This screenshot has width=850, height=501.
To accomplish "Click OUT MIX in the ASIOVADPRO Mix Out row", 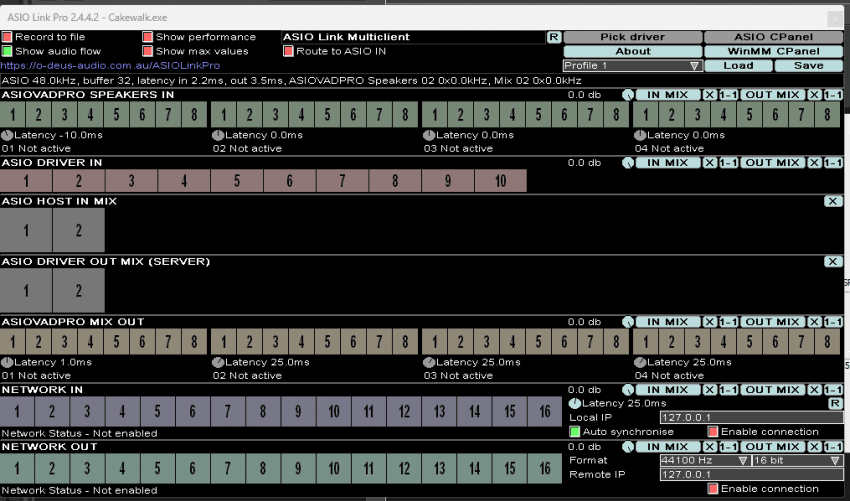I will (x=772, y=322).
